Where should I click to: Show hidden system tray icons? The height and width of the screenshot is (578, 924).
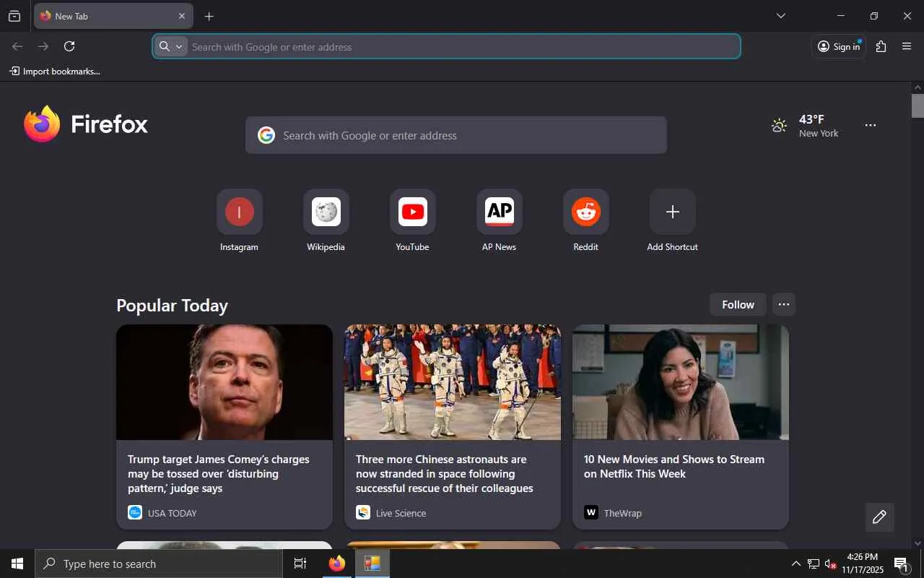pos(796,564)
